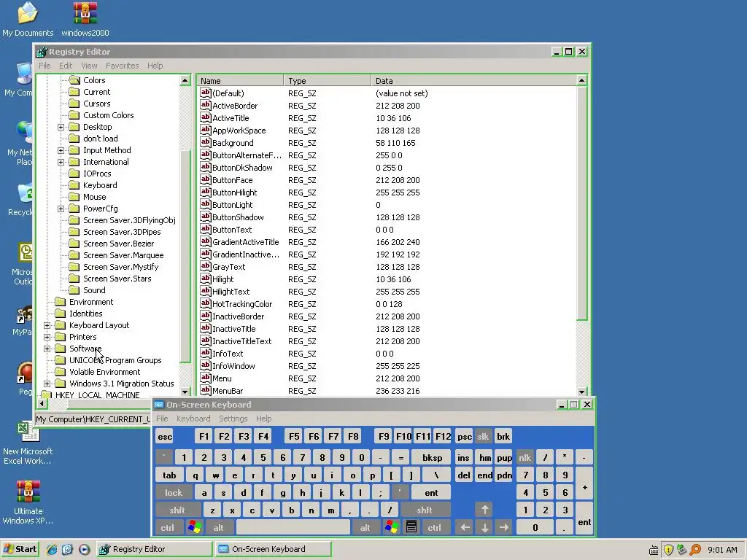Click the F5 key

294,436
